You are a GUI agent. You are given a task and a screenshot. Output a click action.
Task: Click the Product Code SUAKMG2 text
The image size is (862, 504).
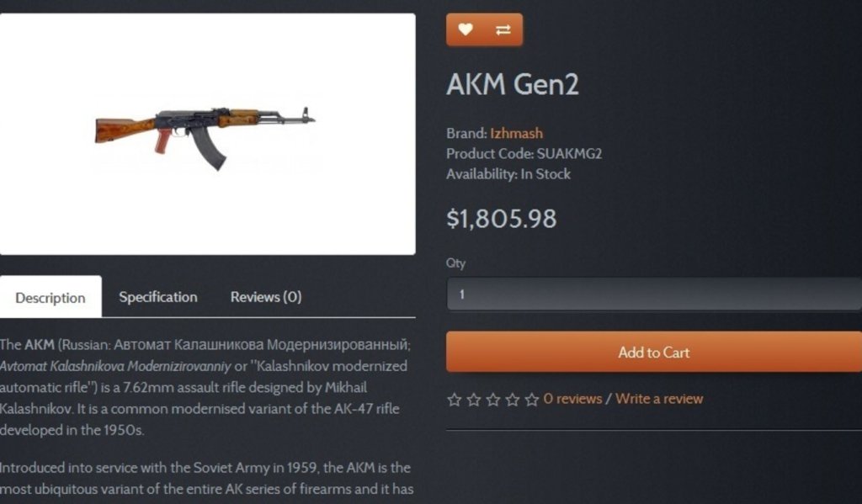(x=524, y=154)
